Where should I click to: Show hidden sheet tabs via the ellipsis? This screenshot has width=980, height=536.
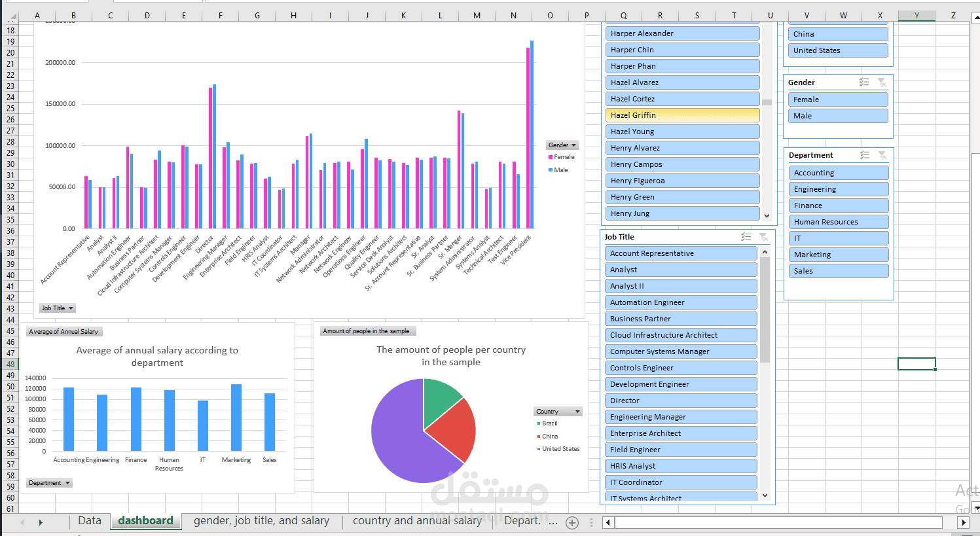click(553, 522)
